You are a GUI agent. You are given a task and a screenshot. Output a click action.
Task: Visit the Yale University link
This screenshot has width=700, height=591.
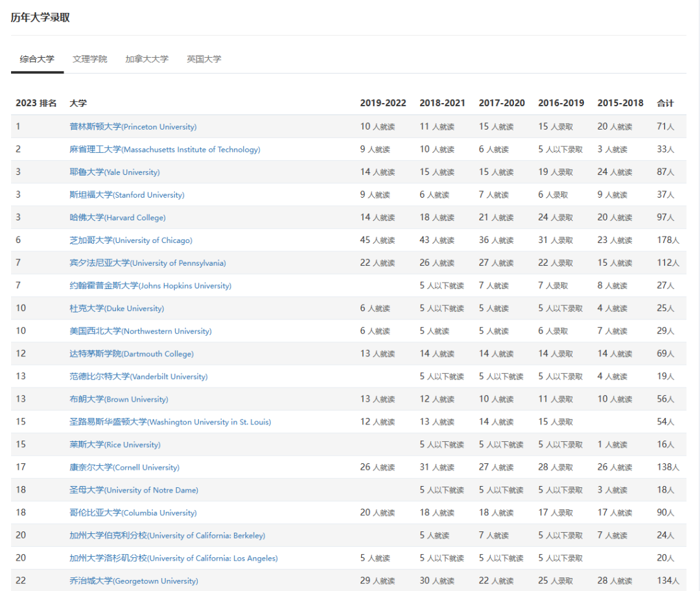point(115,172)
